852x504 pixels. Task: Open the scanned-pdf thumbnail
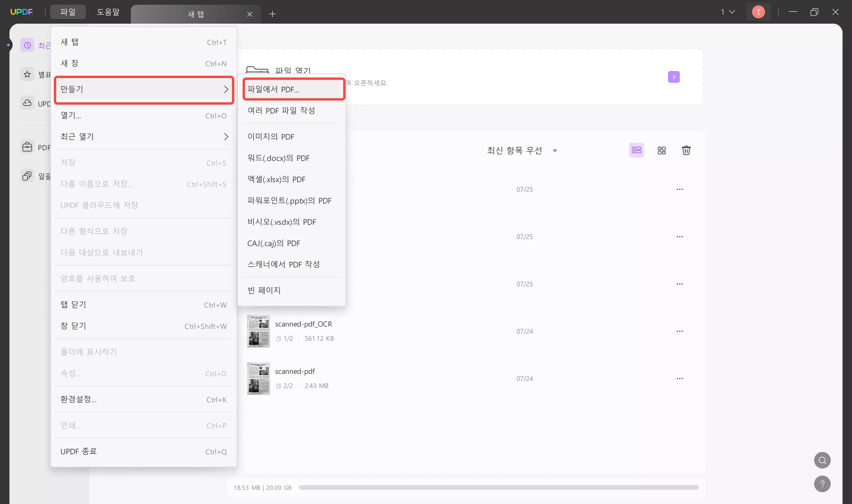[259, 378]
